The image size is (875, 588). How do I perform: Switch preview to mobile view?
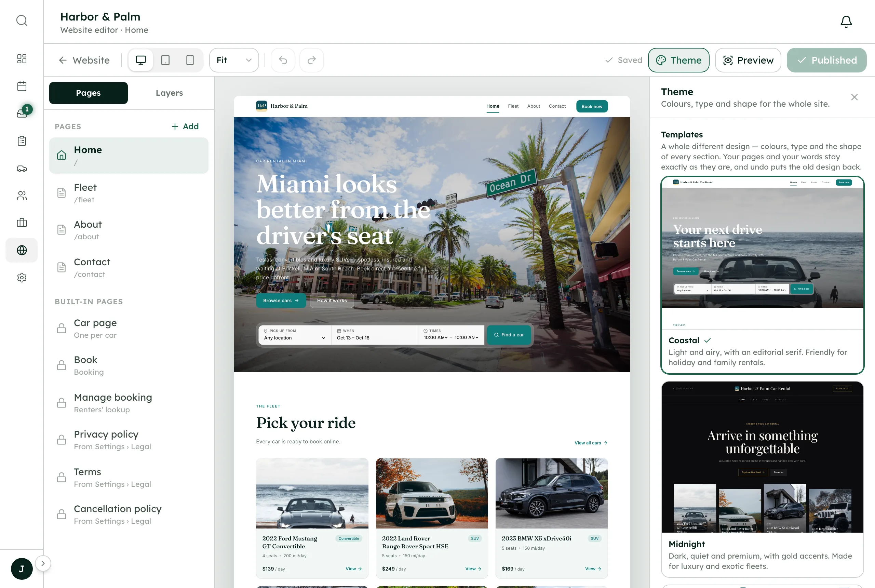tap(190, 60)
